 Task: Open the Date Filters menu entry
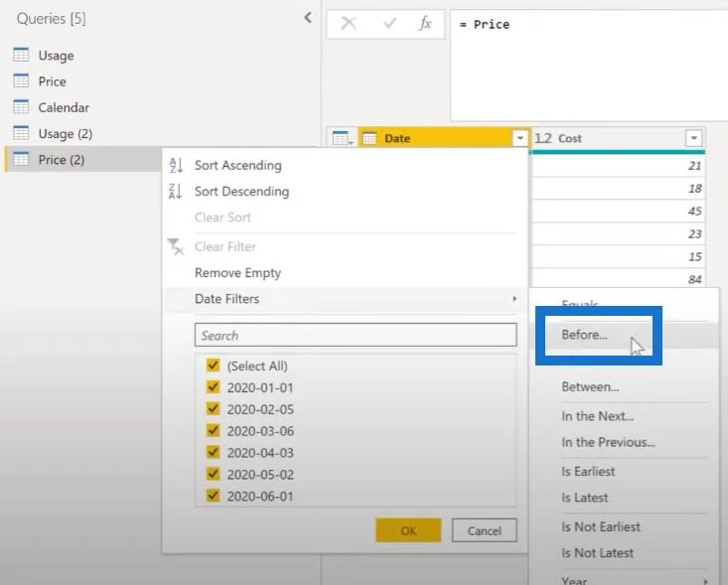point(345,299)
